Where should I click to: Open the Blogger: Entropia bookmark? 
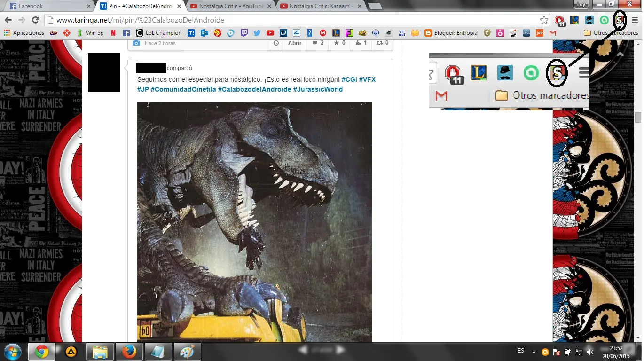point(451,33)
